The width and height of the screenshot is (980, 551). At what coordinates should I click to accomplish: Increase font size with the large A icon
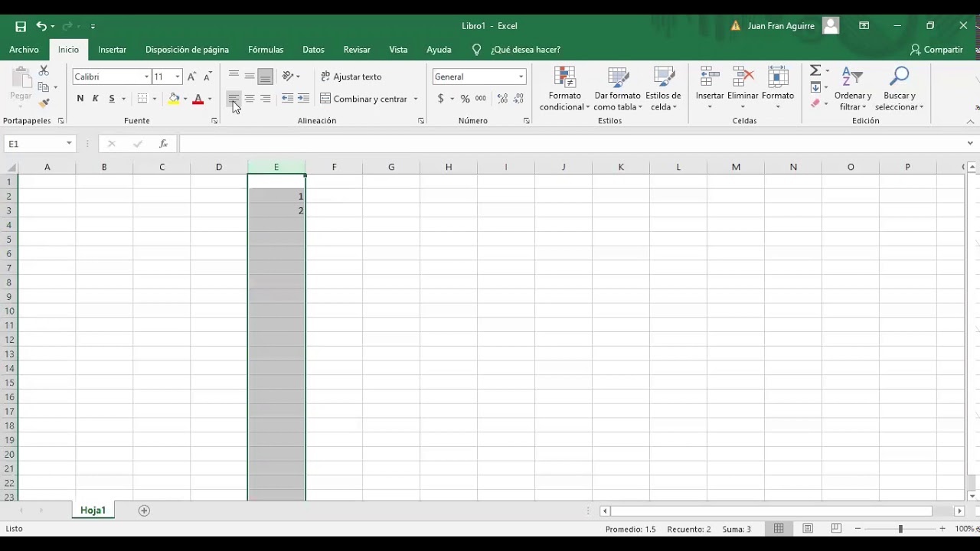[x=191, y=77]
